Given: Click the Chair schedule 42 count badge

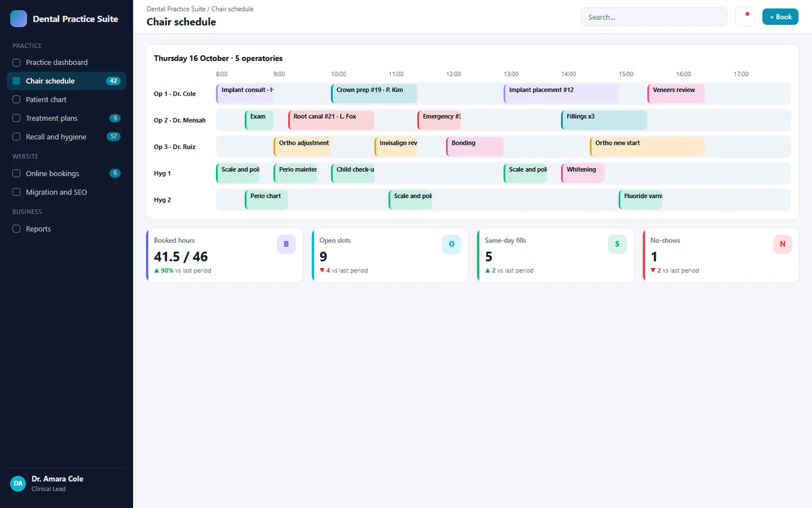Looking at the screenshot, I should tap(113, 81).
